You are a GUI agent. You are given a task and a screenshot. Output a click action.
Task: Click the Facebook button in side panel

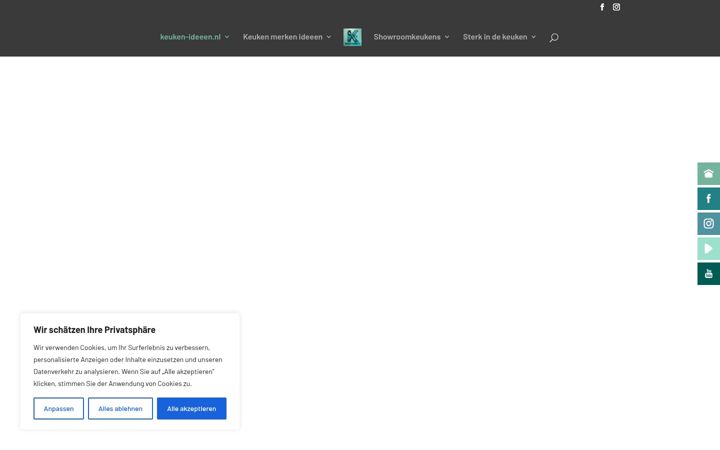709,199
